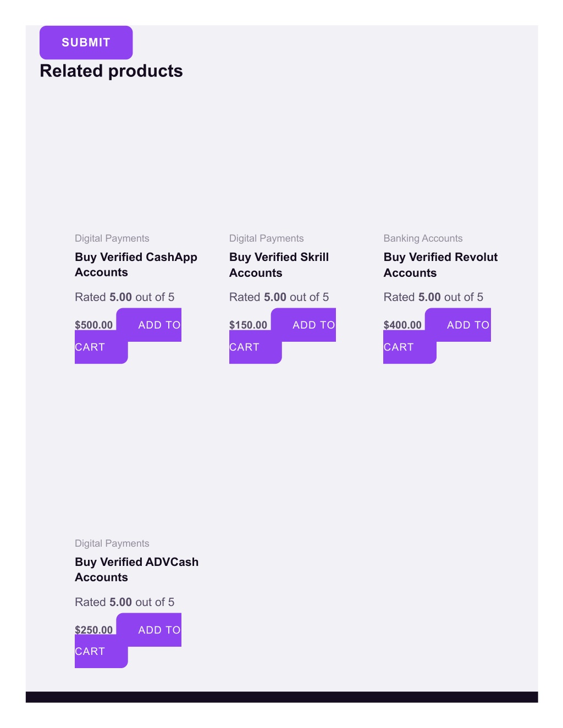Viewport: 563px width, 728px height.
Task: Click the rating text under CashApp Accounts
Action: point(125,297)
